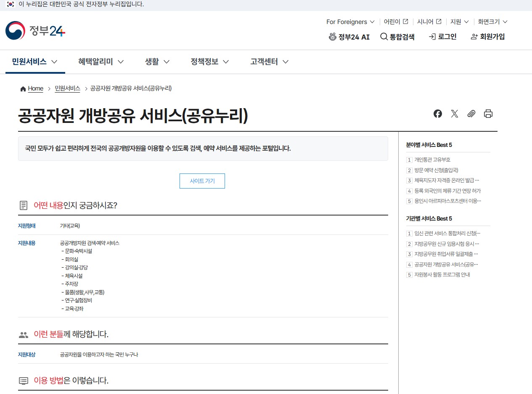Open 정책정보 main menu
This screenshot has height=394, width=532.
210,62
